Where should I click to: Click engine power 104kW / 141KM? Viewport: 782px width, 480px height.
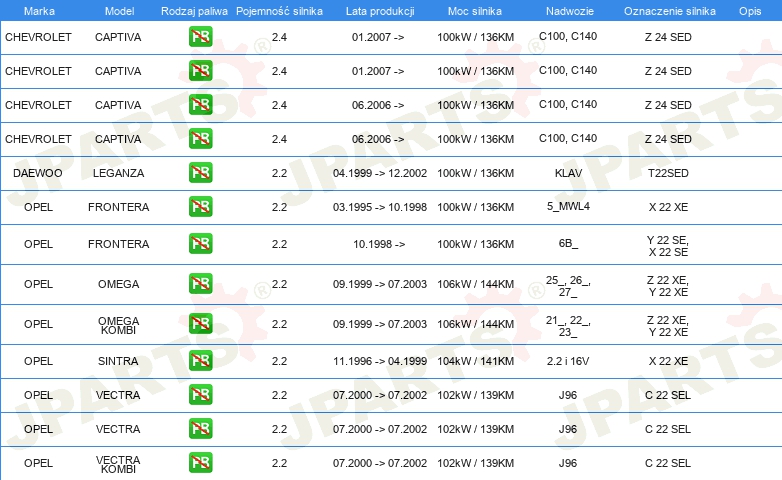point(475,361)
